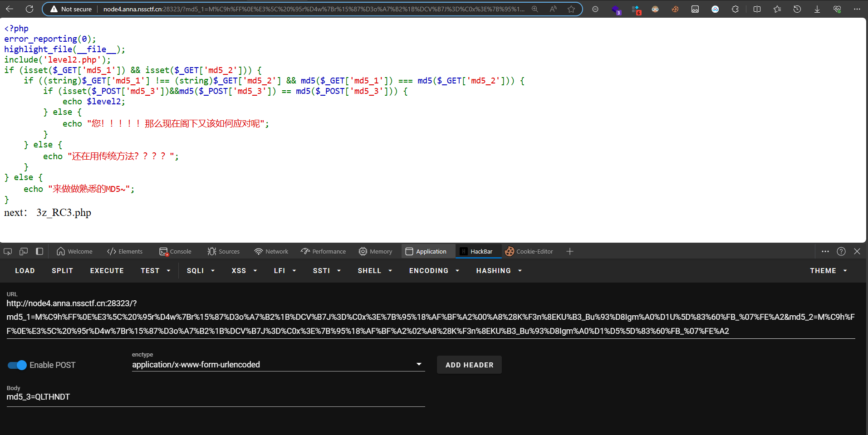Image resolution: width=868 pixels, height=435 pixels.
Task: Click the purple extension icon with badge
Action: coord(616,10)
